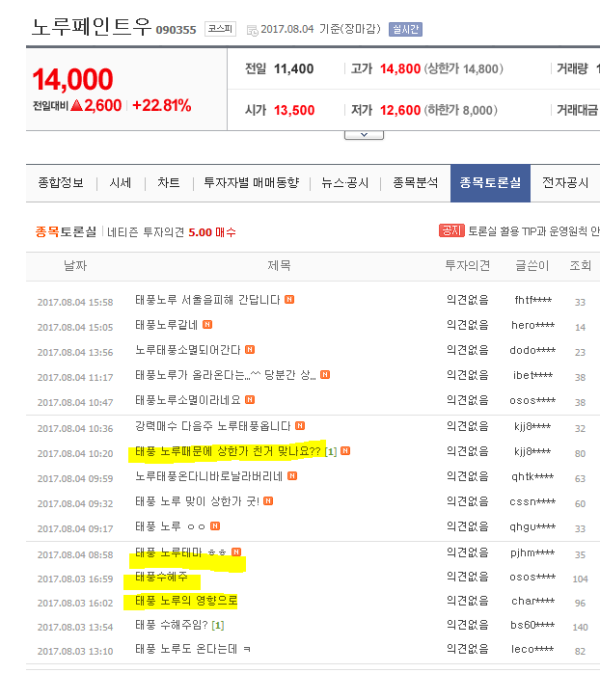Click author leco****

(533, 649)
